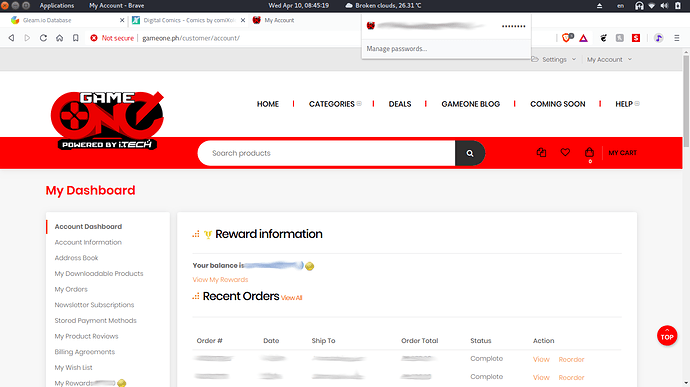The image size is (690, 387).
Task: Open Billing Agreements in sidebar
Action: (84, 352)
